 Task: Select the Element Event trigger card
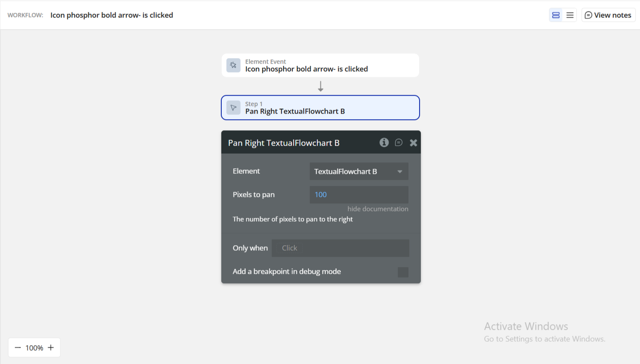point(320,65)
